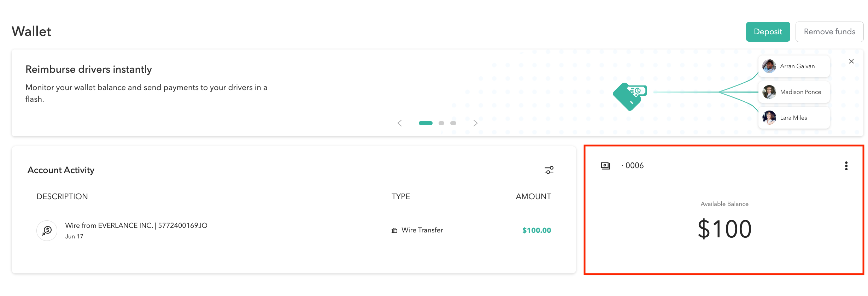
Task: Click Lara Miles's avatar photo
Action: click(769, 118)
